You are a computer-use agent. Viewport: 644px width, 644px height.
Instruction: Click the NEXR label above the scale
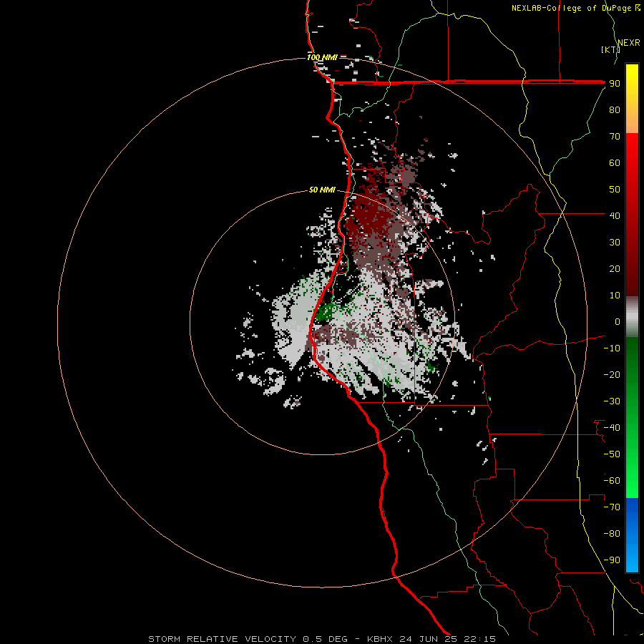pyautogui.click(x=628, y=43)
